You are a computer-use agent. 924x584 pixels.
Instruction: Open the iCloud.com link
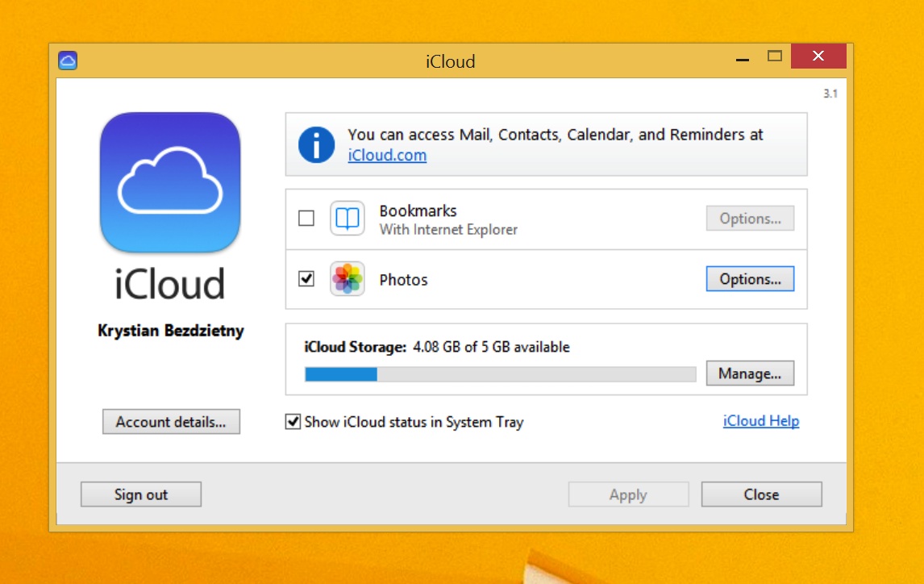[387, 156]
